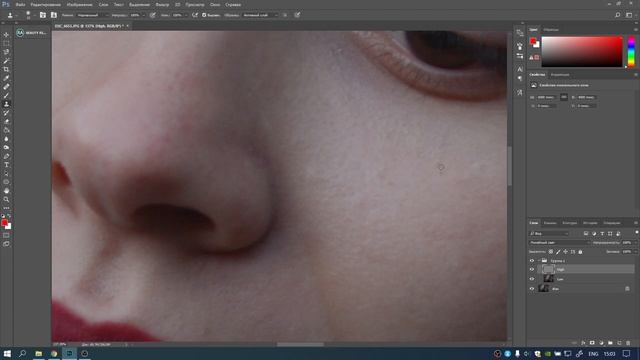Select the Brush tool
640x360 pixels.
6,95
